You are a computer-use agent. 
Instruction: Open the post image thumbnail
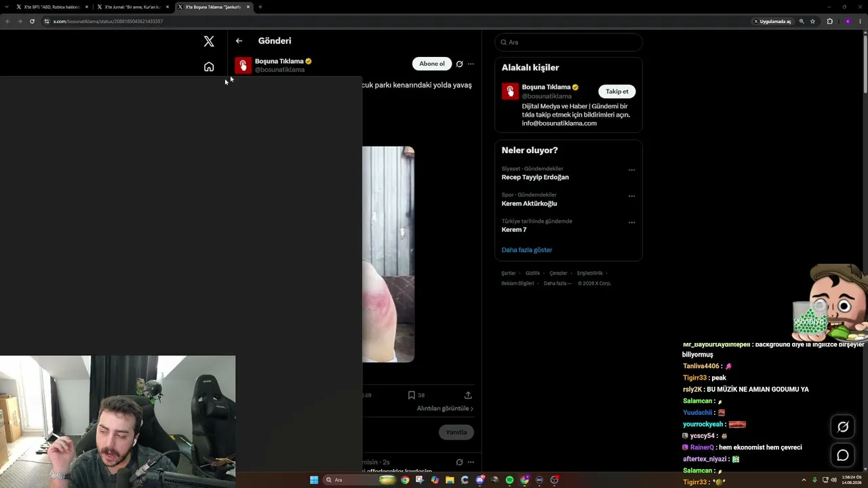point(388,254)
